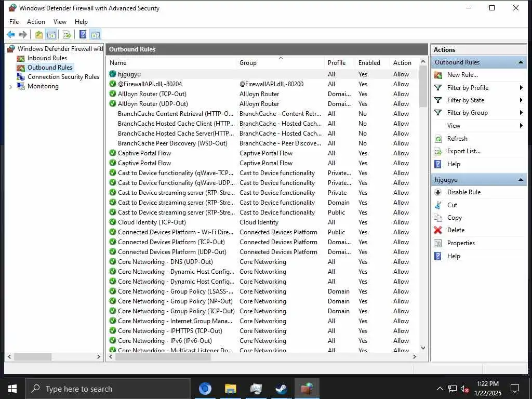Click the green check icon of hjgugyu rule
Screen dimensions: 532x399
tap(113, 74)
